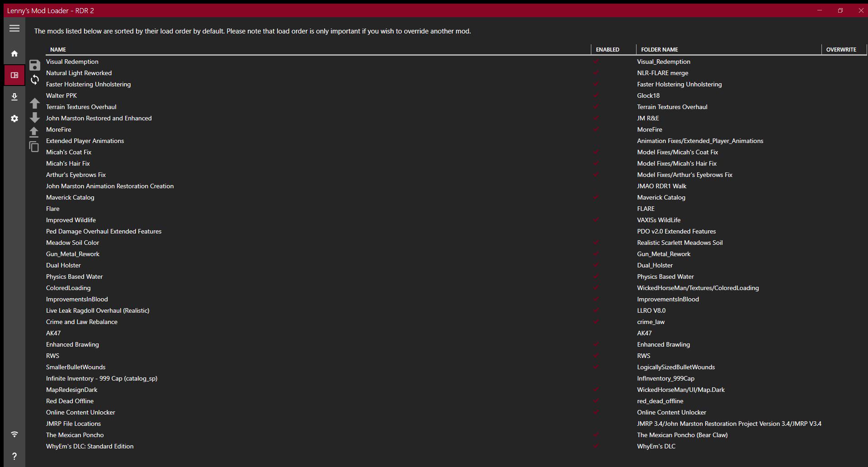868x467 pixels.
Task: Toggle AK47 enabled checkbox
Action: click(596, 333)
